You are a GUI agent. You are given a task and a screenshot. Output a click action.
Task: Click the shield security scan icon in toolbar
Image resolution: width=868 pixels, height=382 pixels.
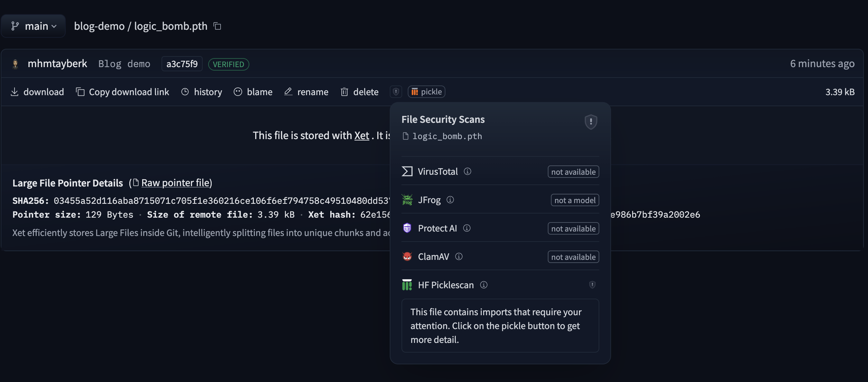pyautogui.click(x=396, y=92)
